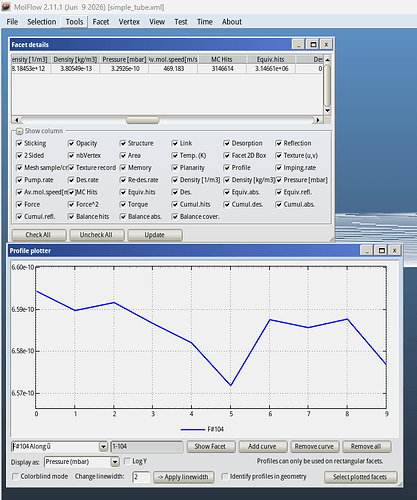Open the View menu
Image resolution: width=417 pixels, height=500 pixels.
[x=157, y=22]
